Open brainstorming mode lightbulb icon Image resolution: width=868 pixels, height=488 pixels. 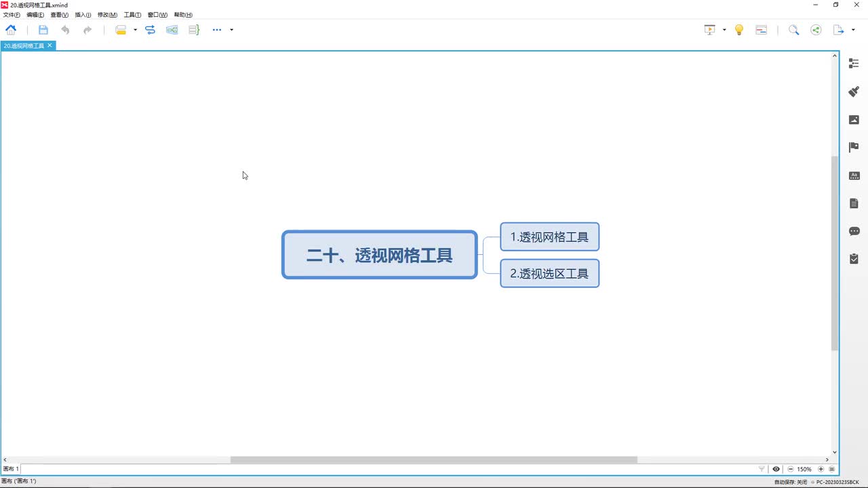pyautogui.click(x=739, y=30)
